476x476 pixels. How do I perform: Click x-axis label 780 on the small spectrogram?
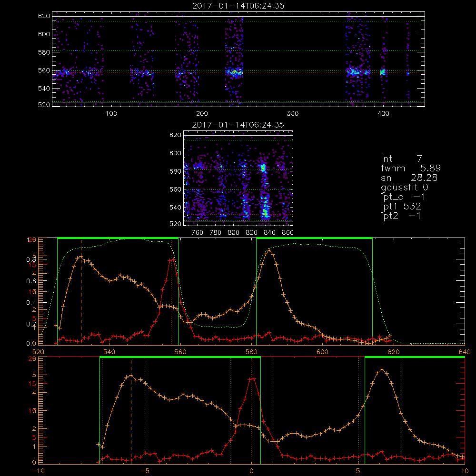tap(216, 233)
